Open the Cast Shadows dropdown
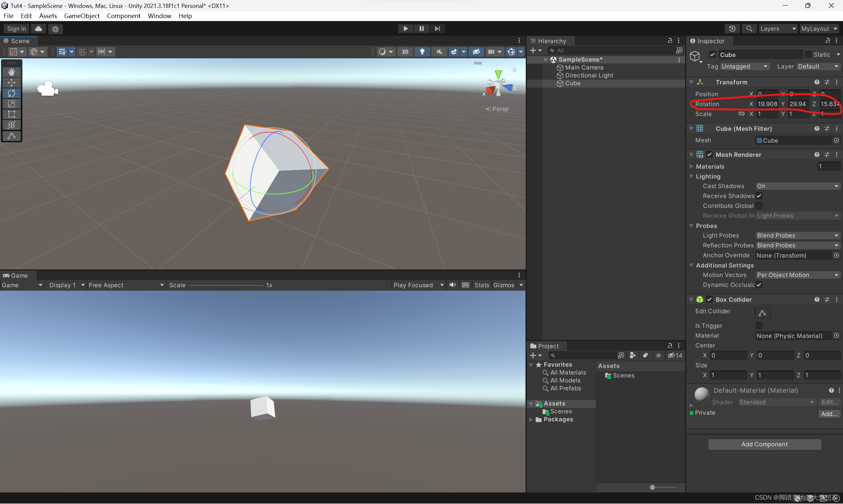843x504 pixels. (x=797, y=186)
